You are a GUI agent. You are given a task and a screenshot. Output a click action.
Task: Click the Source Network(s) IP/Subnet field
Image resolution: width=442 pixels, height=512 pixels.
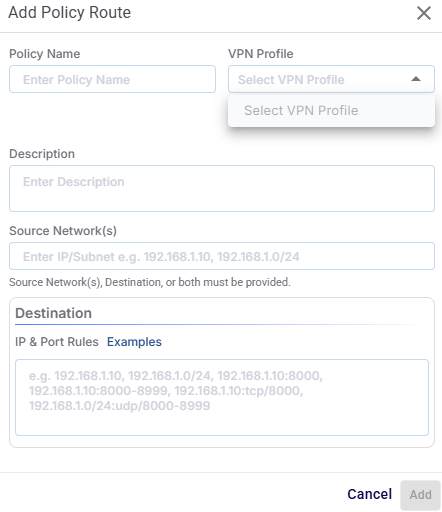click(222, 256)
